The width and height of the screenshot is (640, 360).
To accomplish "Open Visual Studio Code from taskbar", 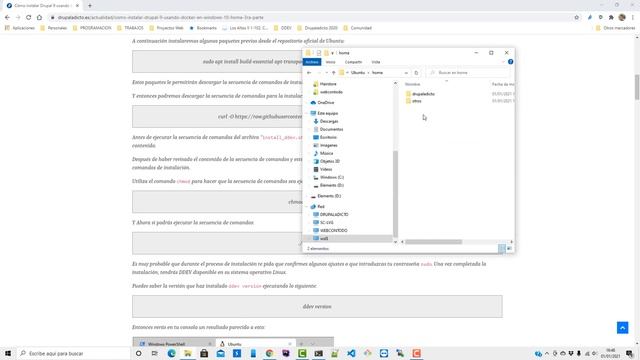I will coord(351,353).
